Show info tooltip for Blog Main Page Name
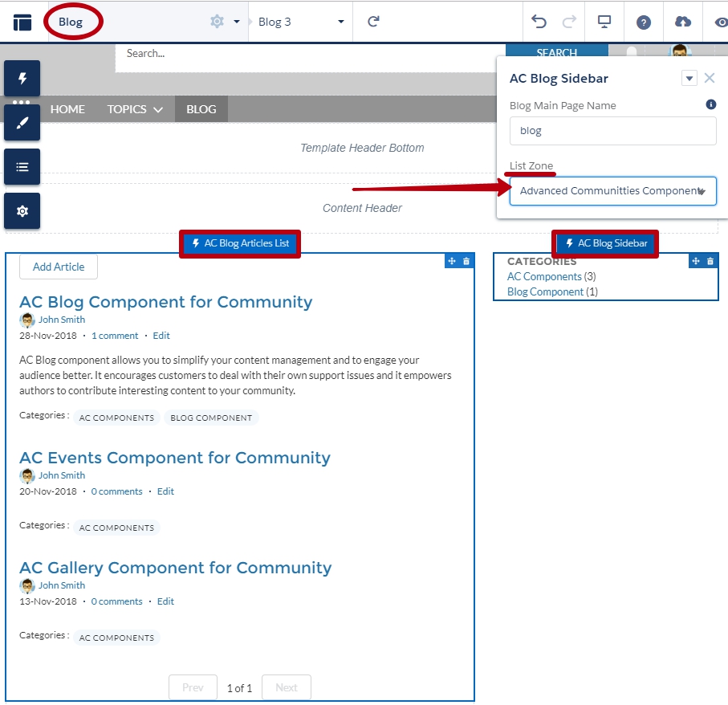Image resolution: width=728 pixels, height=705 pixels. pos(711,104)
